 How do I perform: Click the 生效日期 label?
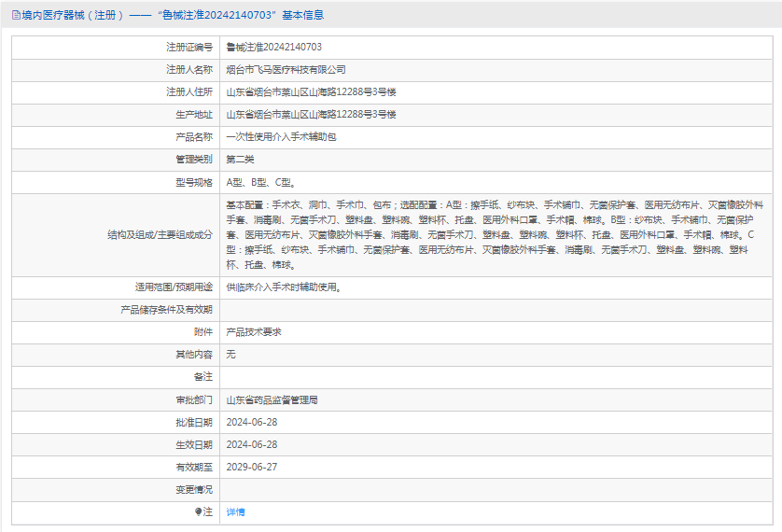pos(194,445)
